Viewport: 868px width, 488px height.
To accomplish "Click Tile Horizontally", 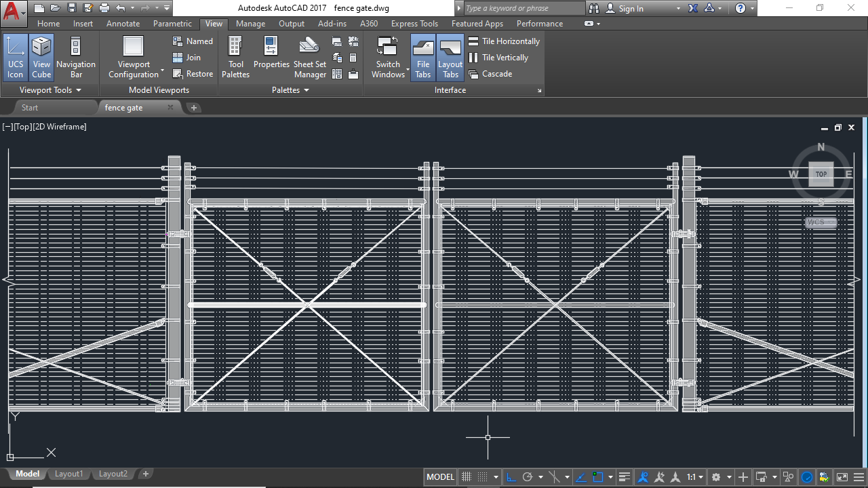I will click(x=504, y=41).
